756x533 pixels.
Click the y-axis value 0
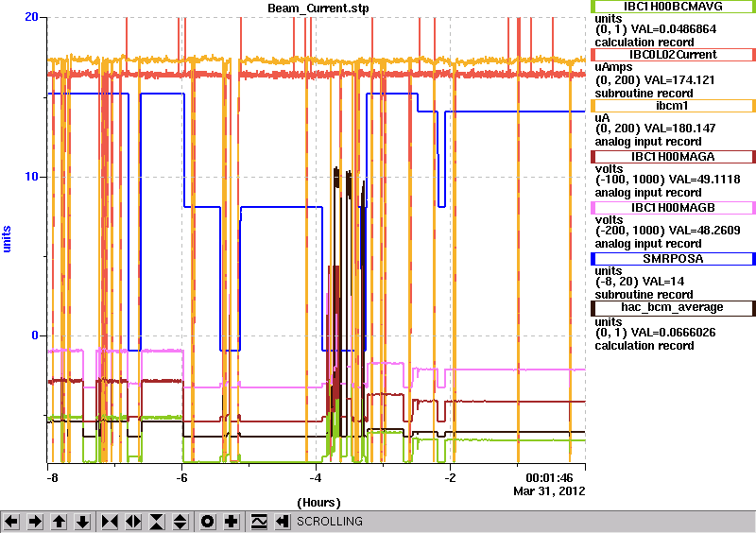coord(35,335)
